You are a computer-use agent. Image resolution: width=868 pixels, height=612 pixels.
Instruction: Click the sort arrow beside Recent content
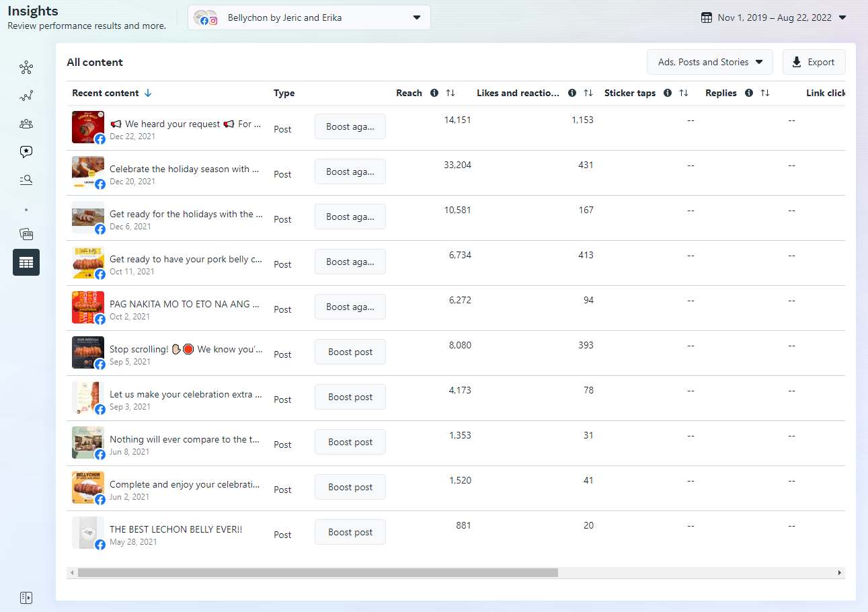point(148,93)
